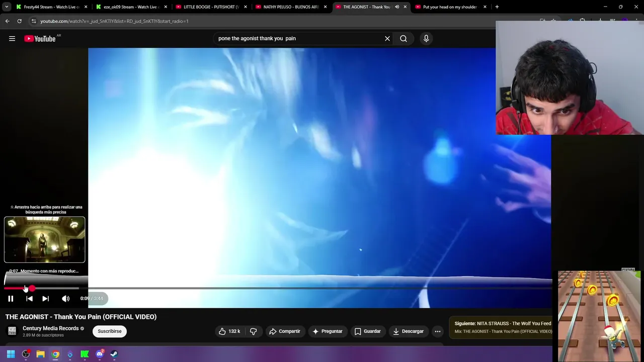Open the Preguntar assistant button
Screen dimensions: 644x362
(x=327, y=331)
